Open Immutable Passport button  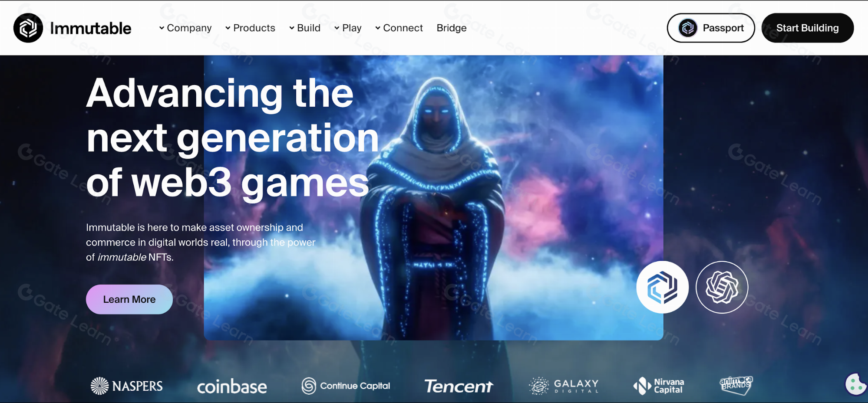pos(711,28)
